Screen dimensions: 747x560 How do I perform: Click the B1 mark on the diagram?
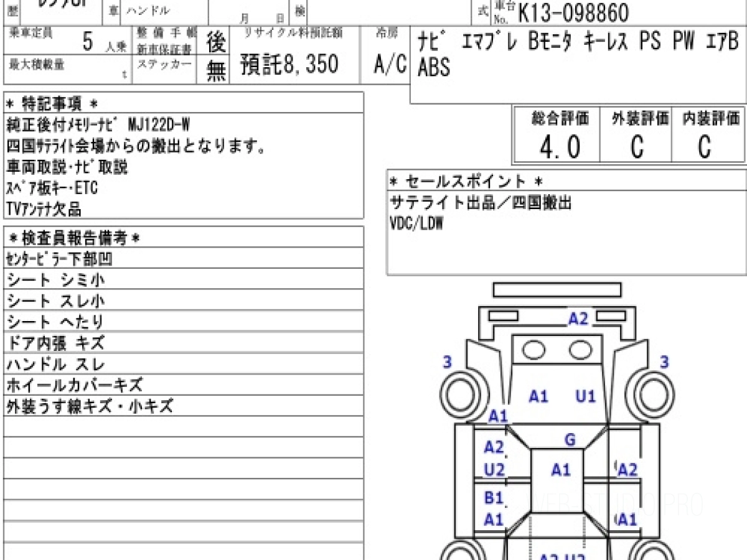click(494, 498)
